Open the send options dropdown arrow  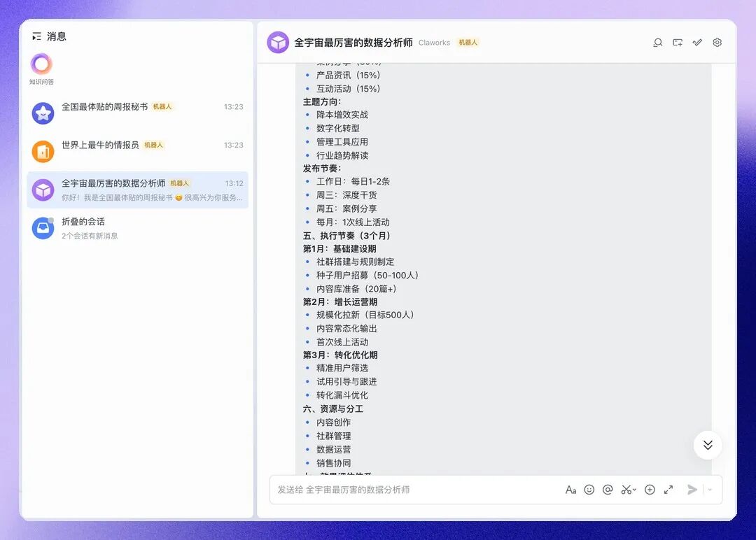pos(710,490)
